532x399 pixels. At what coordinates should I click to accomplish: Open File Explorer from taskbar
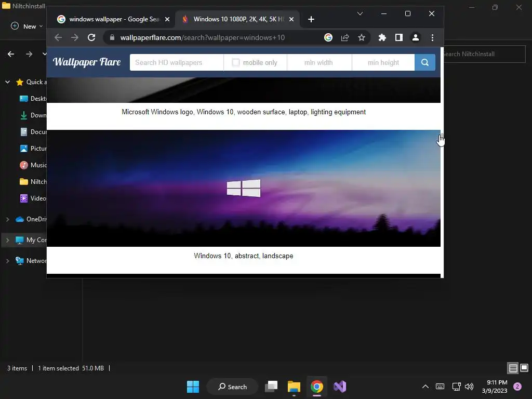[x=294, y=387]
